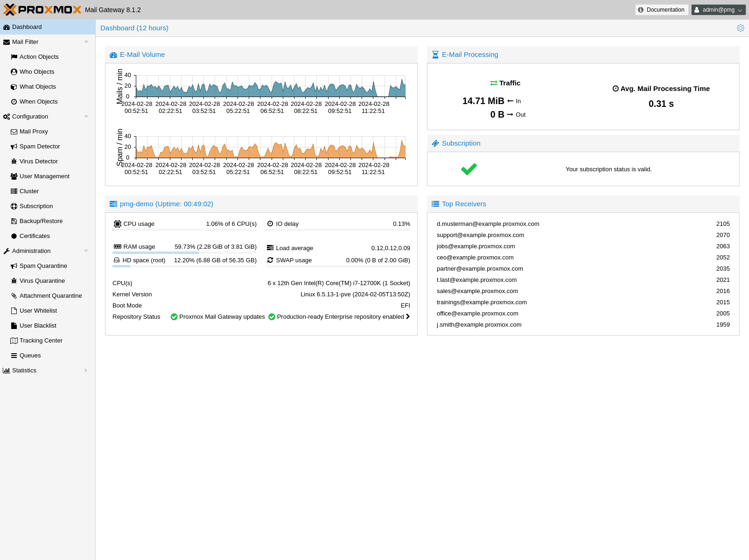Click the Virus Detector bug icon
Image resolution: width=749 pixels, height=560 pixels.
tap(14, 161)
